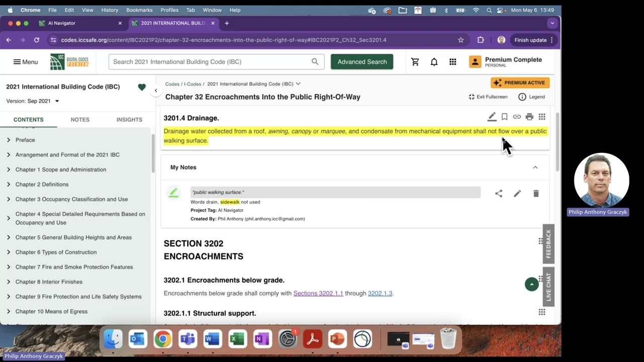
Task: Edit the note with pencil icon
Action: tap(517, 194)
